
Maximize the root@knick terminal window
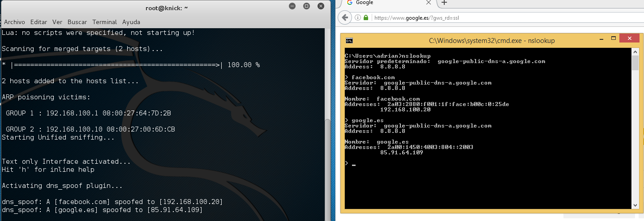click(306, 6)
